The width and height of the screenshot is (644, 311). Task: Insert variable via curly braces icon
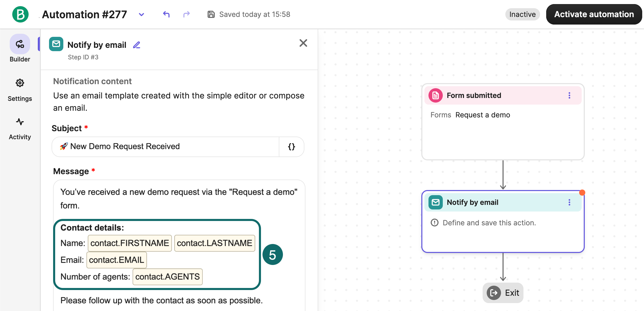pyautogui.click(x=291, y=147)
